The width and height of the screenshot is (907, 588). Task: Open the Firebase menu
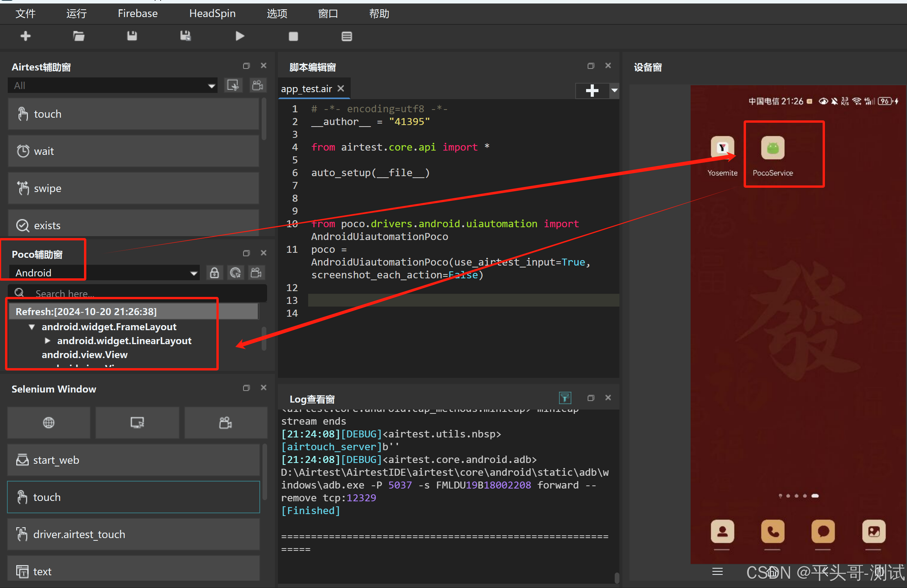(137, 14)
